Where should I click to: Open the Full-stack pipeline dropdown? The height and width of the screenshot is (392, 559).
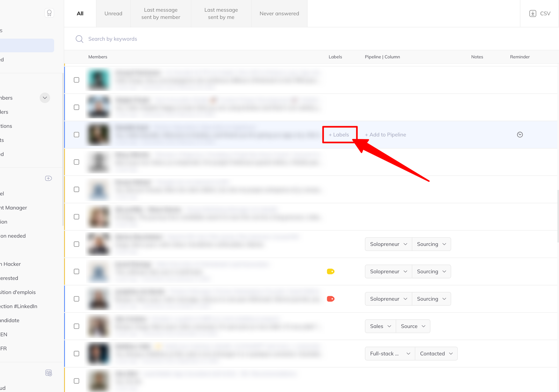click(390, 354)
